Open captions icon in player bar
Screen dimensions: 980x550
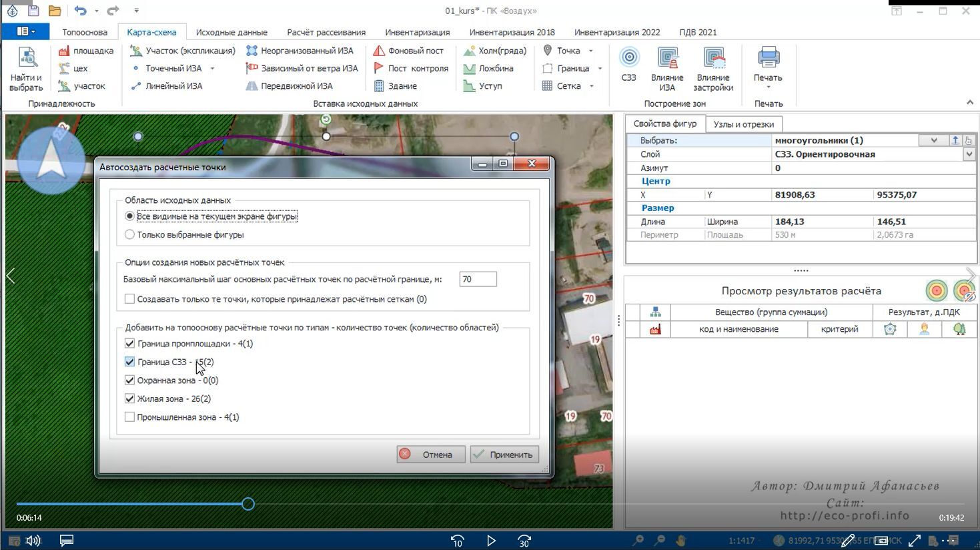67,541
